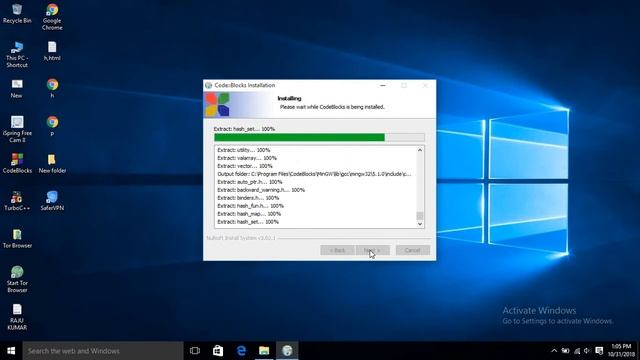Click the Search the web and Windows box
Image resolution: width=640 pixels, height=360 pixels.
[x=103, y=351]
